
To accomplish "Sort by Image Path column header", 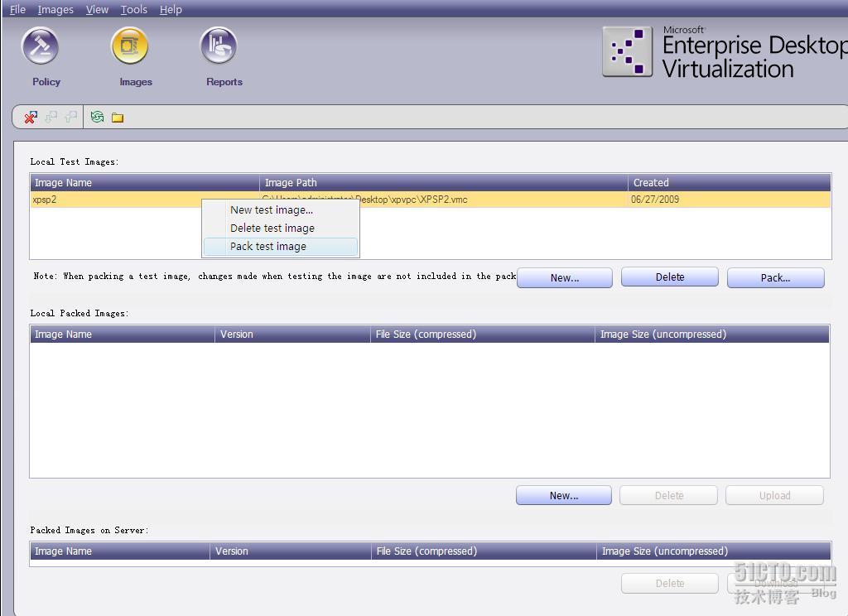I will (x=444, y=183).
